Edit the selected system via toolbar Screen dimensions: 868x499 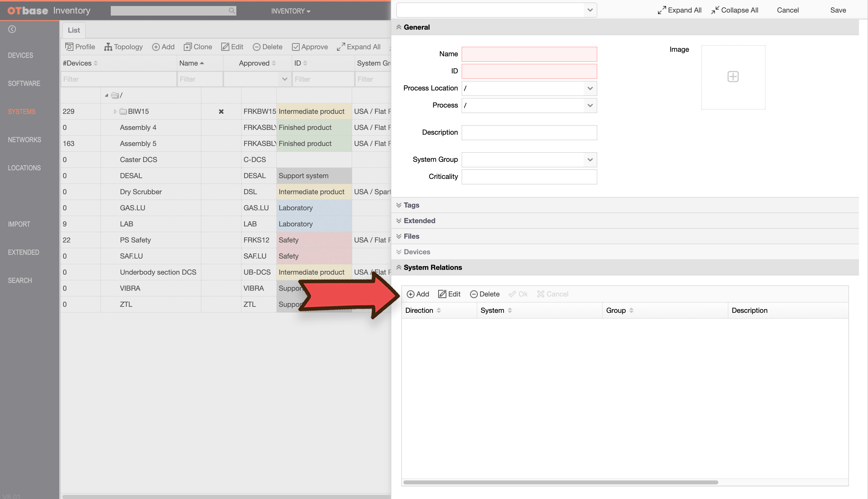(232, 47)
